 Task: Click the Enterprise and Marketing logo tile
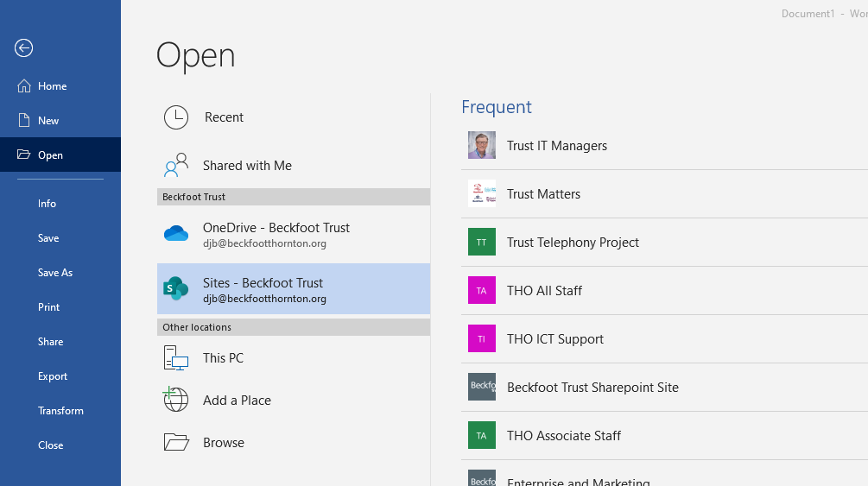(482, 477)
